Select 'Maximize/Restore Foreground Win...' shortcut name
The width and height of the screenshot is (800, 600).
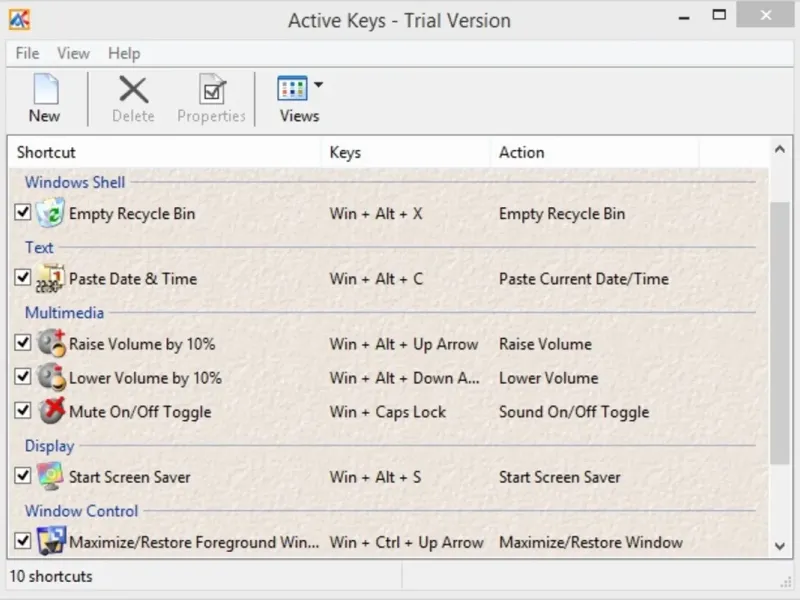tap(194, 542)
